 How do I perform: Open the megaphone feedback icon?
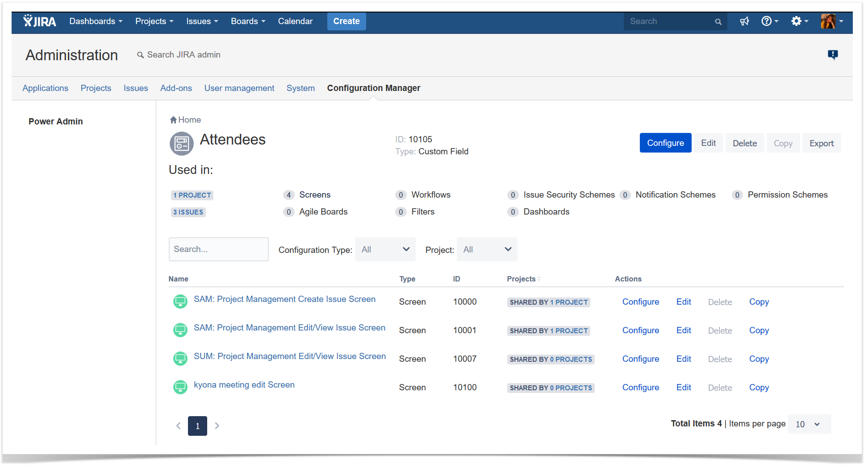coord(744,21)
